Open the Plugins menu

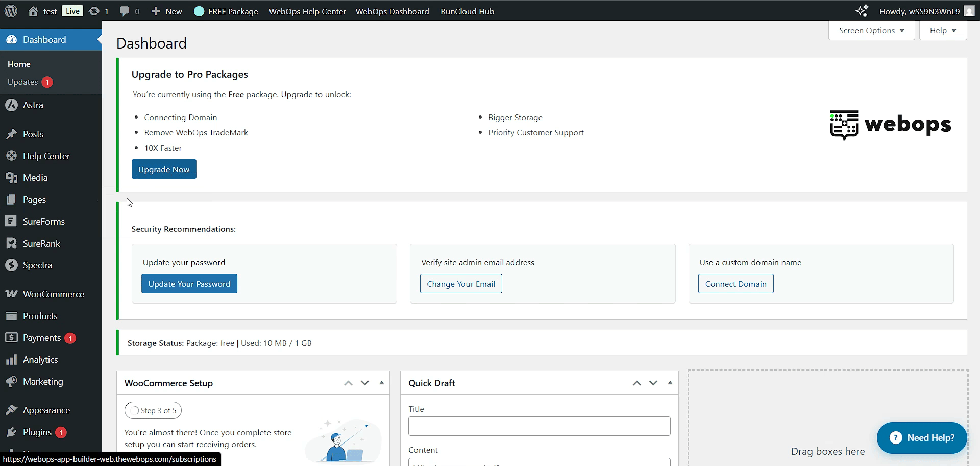[x=37, y=432]
